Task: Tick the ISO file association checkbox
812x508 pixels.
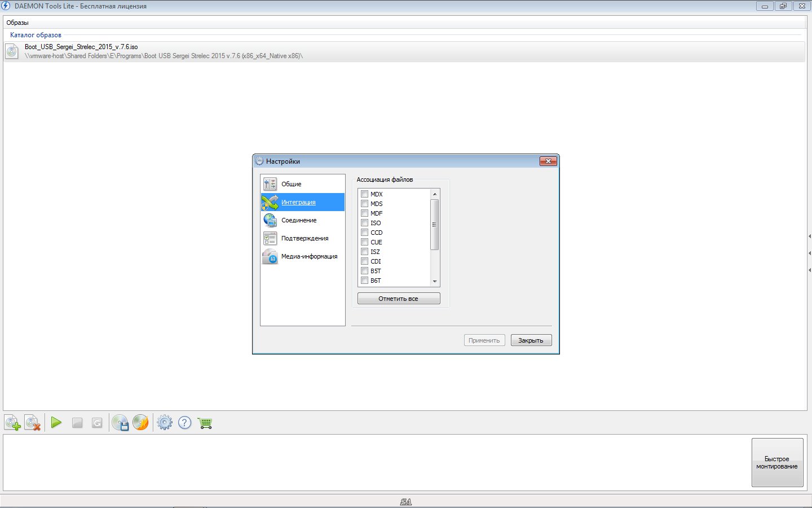Action: pos(364,223)
